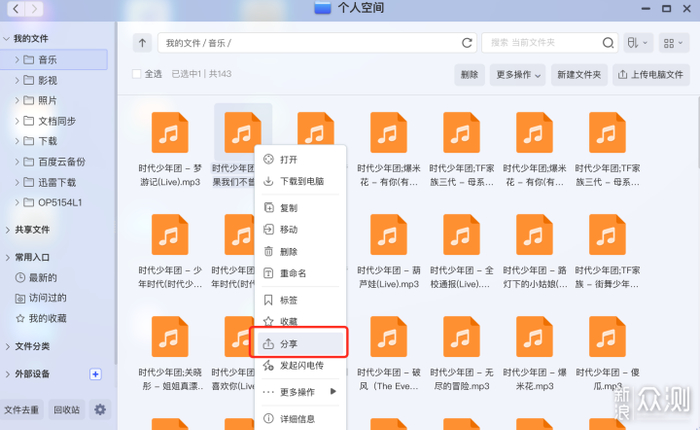Choose 重命名 from context menu
Image resolution: width=700 pixels, height=430 pixels.
pos(300,273)
